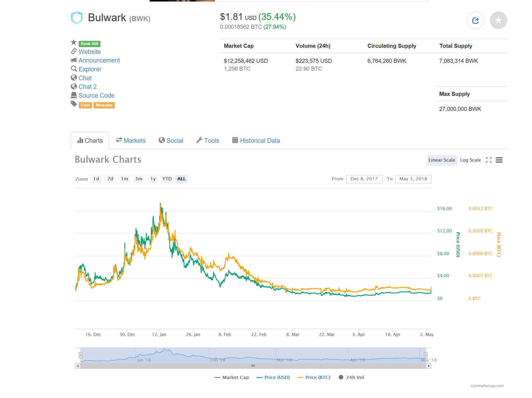Click the bar chart icon on Charts tab

80,140
